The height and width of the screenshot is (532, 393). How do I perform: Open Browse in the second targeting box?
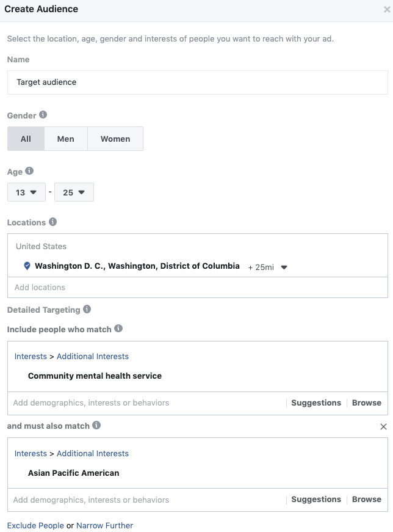367,500
